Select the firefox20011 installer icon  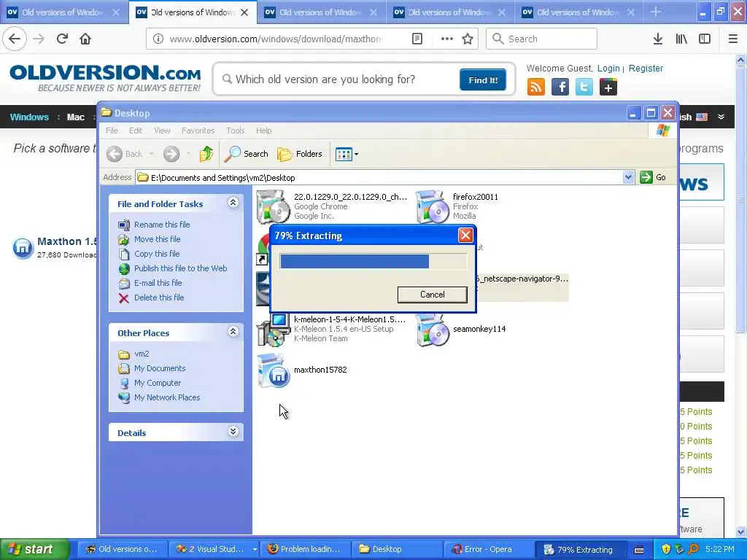tap(432, 206)
